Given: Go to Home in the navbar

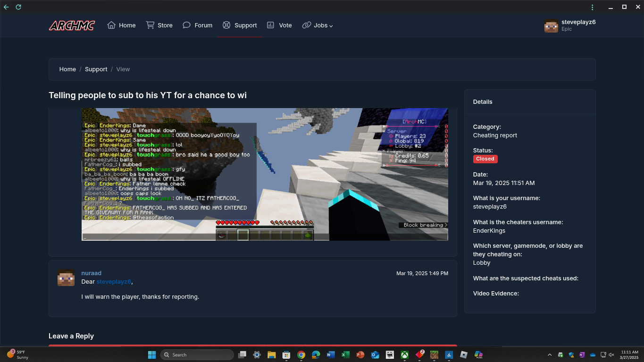Looking at the screenshot, I should click(x=121, y=25).
